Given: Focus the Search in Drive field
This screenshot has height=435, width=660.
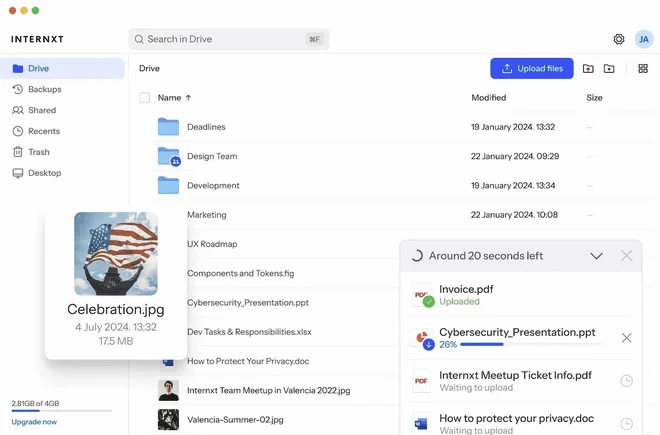Looking at the screenshot, I should click(229, 39).
